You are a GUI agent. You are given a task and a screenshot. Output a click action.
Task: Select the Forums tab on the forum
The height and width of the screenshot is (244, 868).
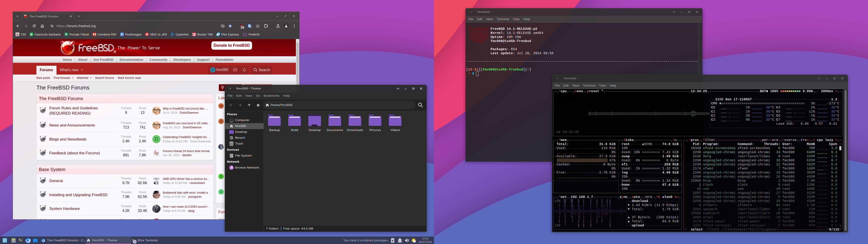(46, 70)
